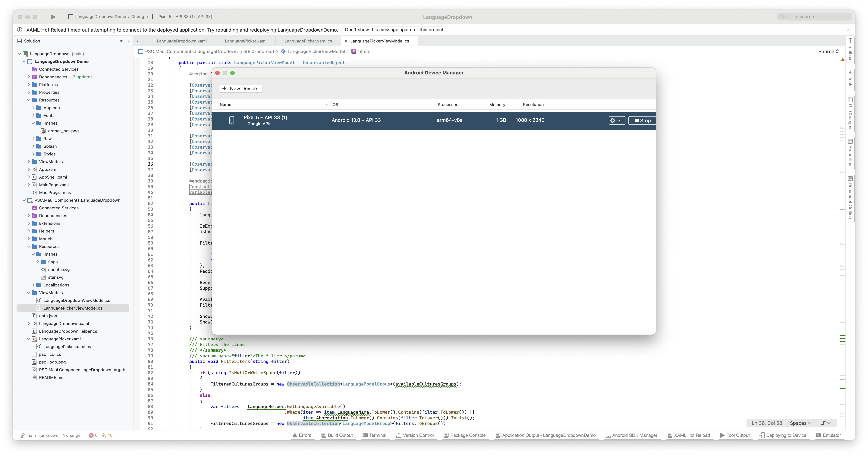Open the Properties side panel
Viewport: 868px width, 456px height.
[850, 153]
